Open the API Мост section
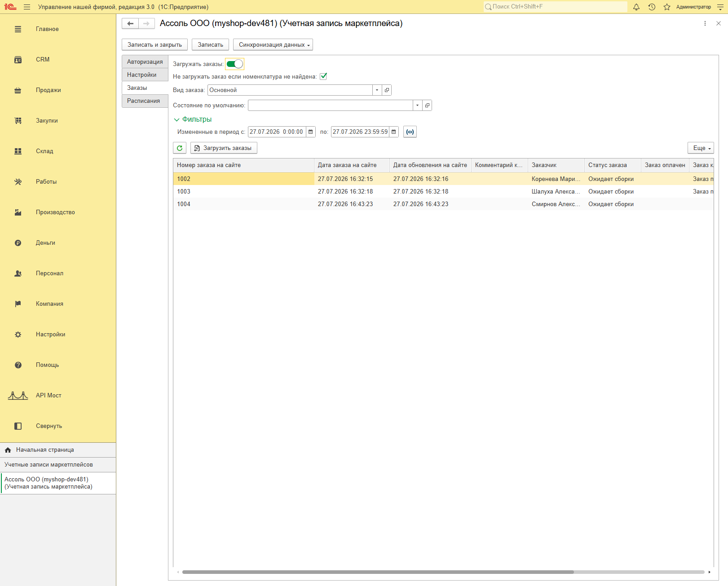This screenshot has width=728, height=586. [x=58, y=396]
